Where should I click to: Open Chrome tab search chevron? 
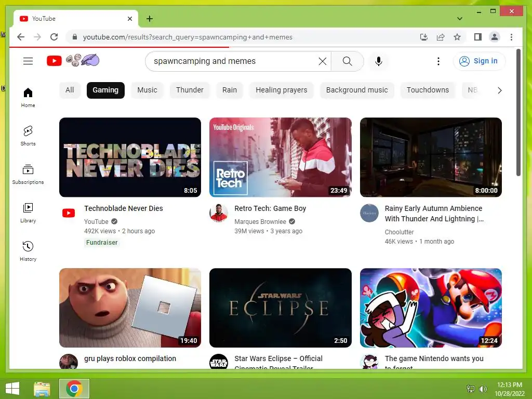(460, 19)
